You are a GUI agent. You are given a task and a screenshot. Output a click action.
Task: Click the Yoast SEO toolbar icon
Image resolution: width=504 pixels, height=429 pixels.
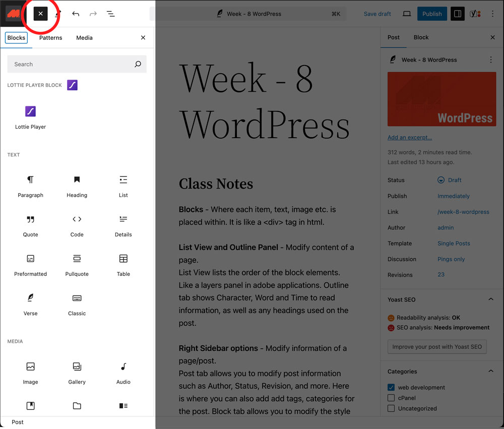pos(474,14)
